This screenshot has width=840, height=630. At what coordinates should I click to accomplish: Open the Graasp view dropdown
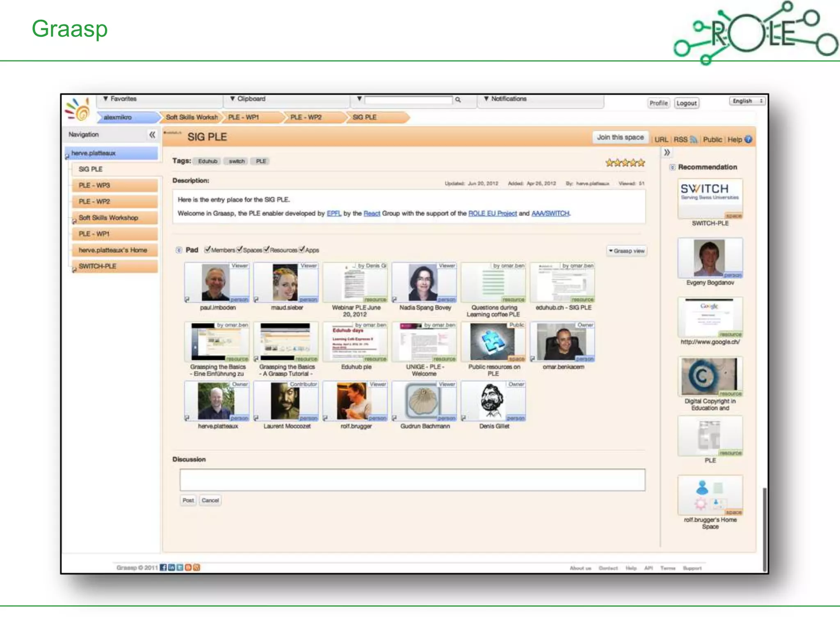[626, 251]
